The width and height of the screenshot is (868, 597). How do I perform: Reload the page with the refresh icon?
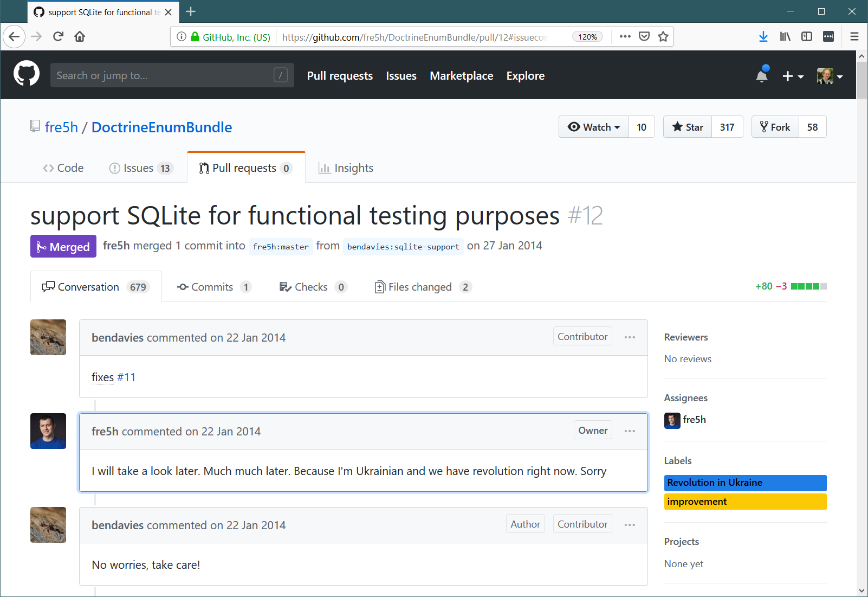click(x=59, y=36)
